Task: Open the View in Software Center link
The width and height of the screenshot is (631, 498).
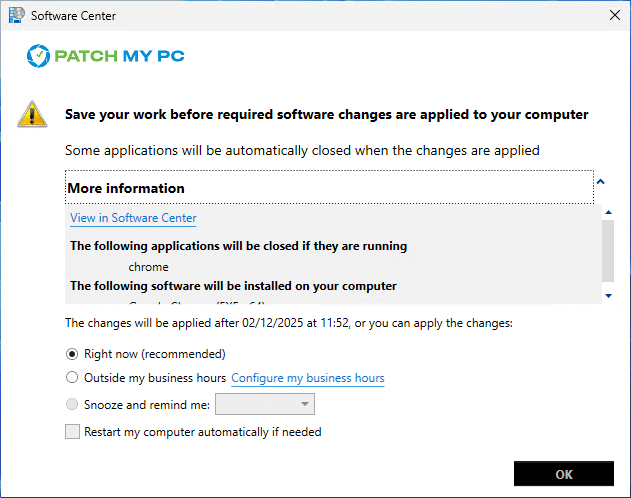Action: click(133, 218)
